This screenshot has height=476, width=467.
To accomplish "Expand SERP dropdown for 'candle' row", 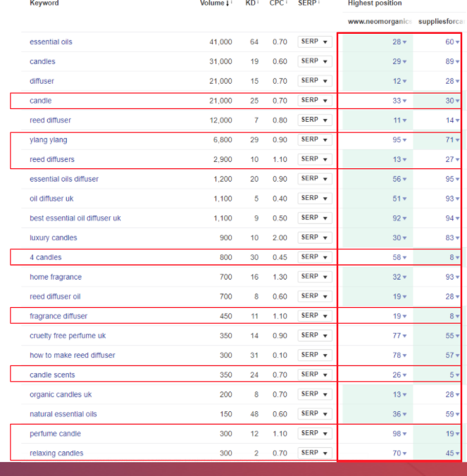I will [x=315, y=101].
